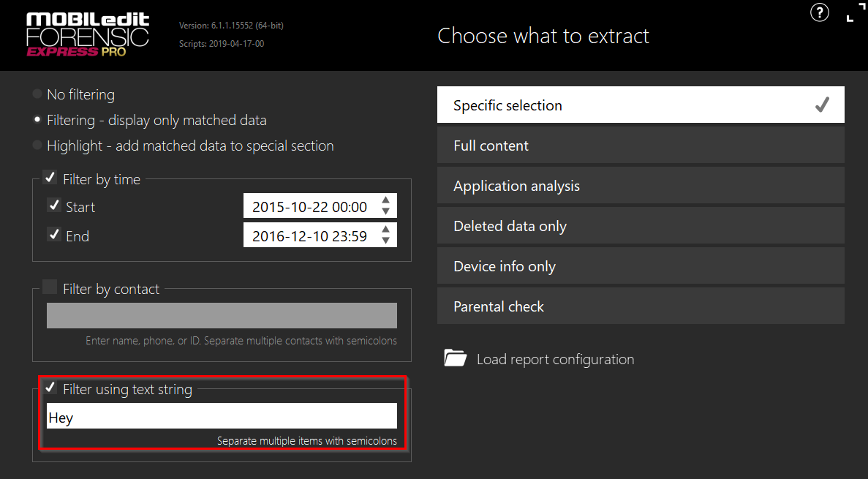868x479 pixels.
Task: Toggle the End time checkbox
Action: point(53,235)
